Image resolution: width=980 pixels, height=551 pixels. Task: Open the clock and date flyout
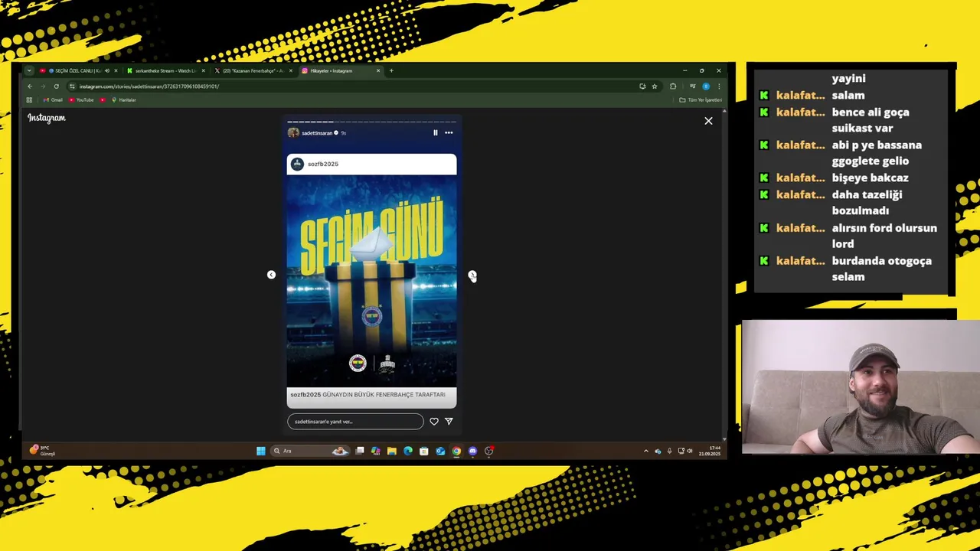tap(710, 451)
